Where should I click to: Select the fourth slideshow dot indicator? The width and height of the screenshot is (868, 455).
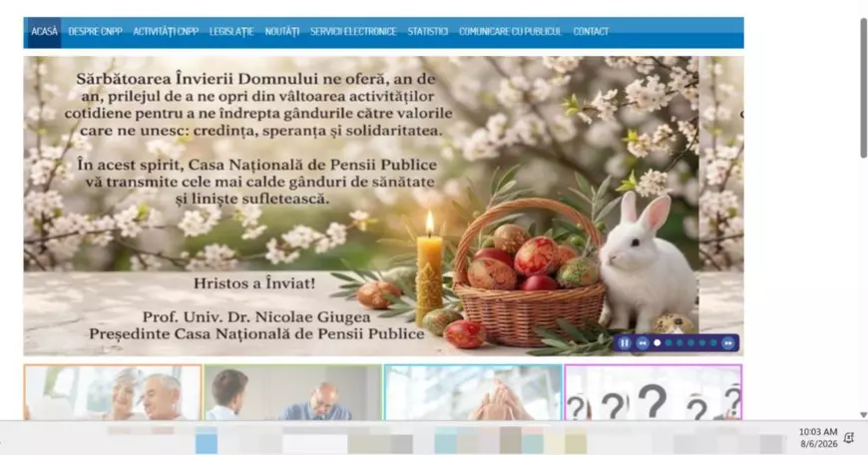tap(690, 342)
